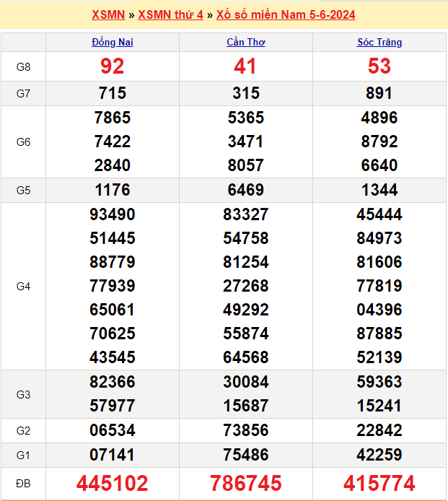Click the G3 result 30084
Screen dimensions: 448x501
coord(246,382)
